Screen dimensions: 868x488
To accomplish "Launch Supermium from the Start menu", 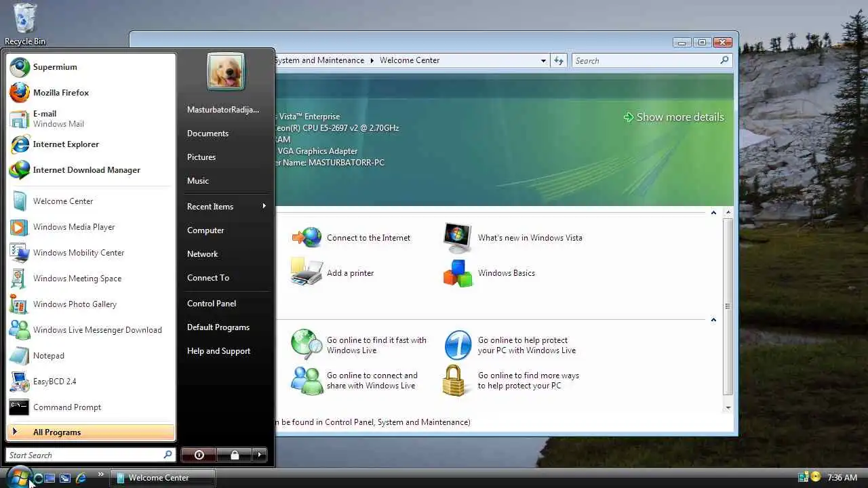I will [90, 67].
